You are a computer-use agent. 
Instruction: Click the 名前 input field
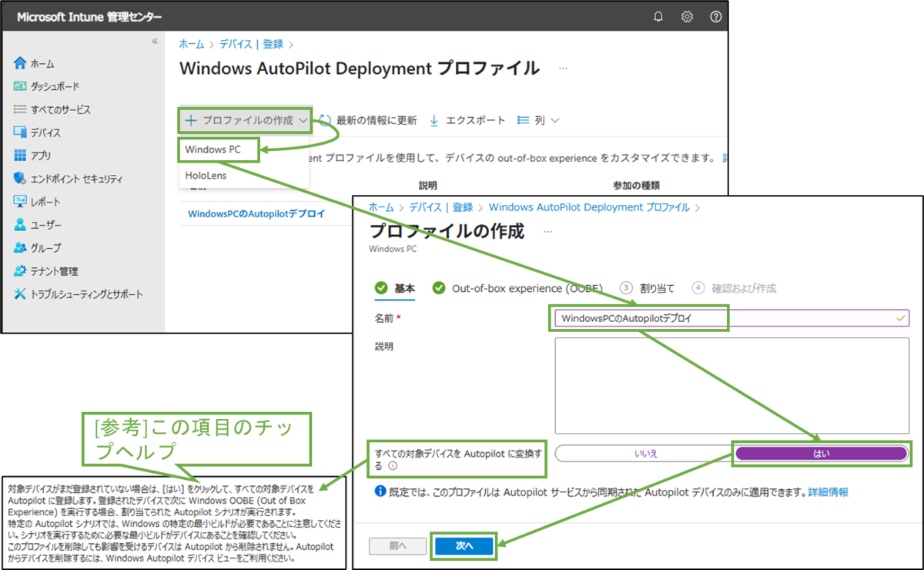tap(731, 318)
